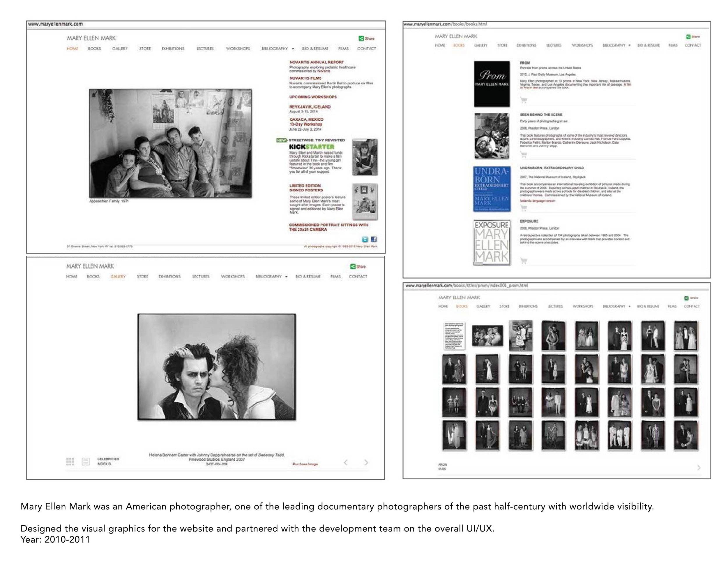Open WORKSHOPS in the home page navigation

pyautogui.click(x=238, y=49)
